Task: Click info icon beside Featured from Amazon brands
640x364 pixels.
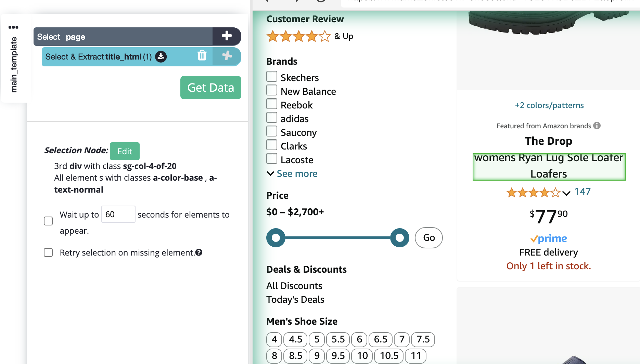Action: pyautogui.click(x=597, y=126)
